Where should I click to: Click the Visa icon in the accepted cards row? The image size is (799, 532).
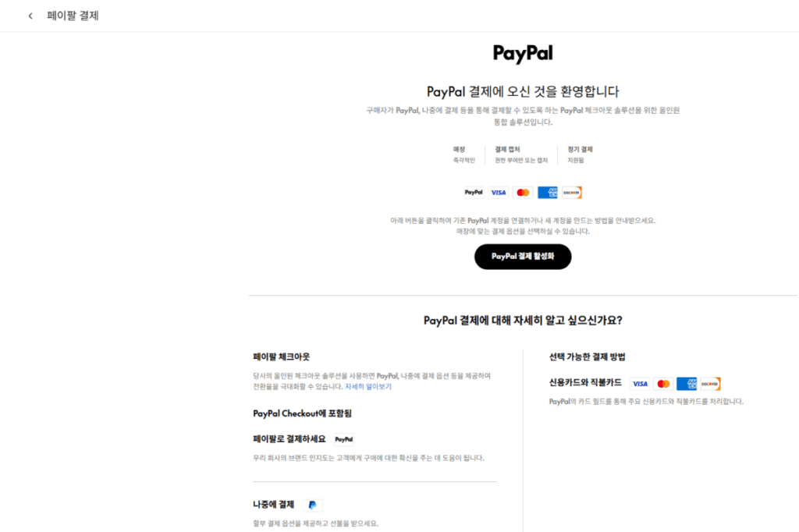pos(498,192)
